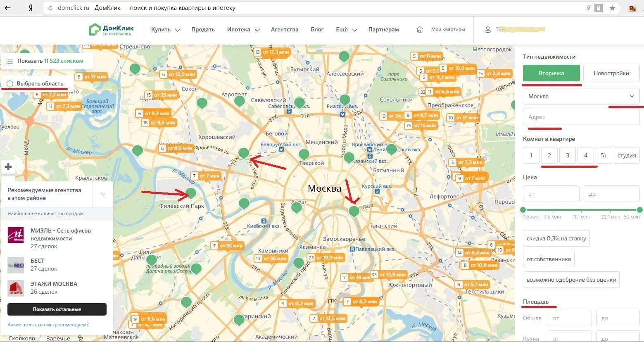This screenshot has height=342, width=644.
Task: Toggle 2 rooms filter
Action: (x=549, y=155)
